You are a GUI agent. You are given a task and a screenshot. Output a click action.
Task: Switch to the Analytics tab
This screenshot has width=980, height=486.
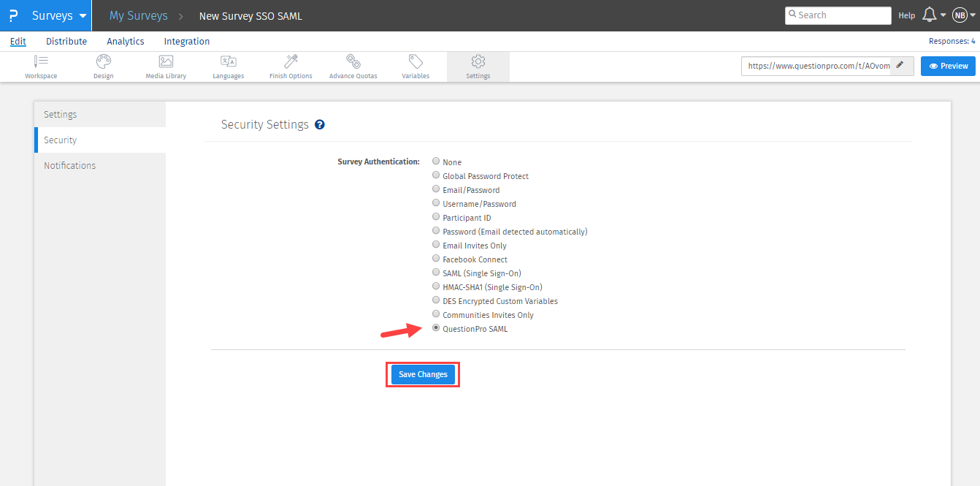[125, 41]
